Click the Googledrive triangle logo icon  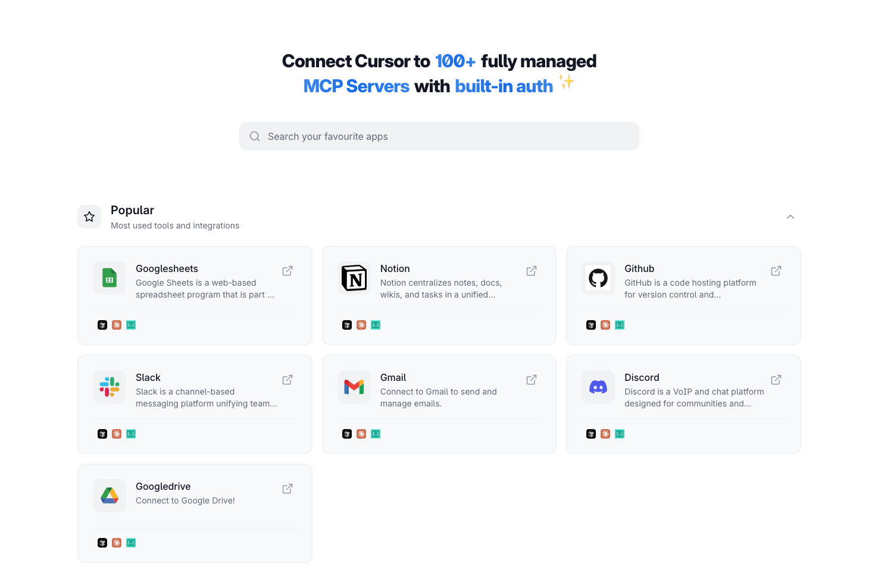coord(110,496)
